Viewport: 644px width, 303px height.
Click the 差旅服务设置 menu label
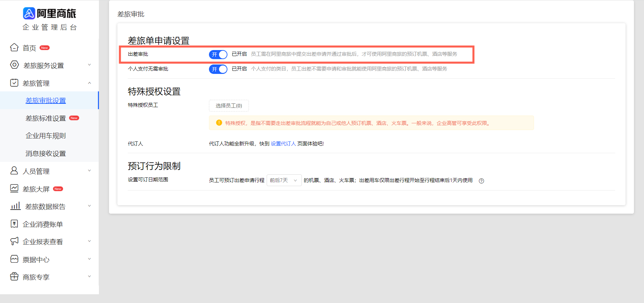pos(44,66)
